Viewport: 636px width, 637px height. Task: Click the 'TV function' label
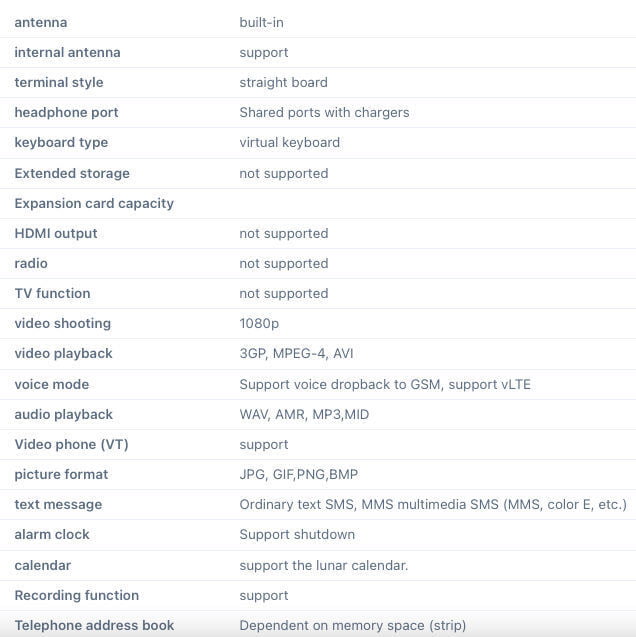[x=52, y=293]
